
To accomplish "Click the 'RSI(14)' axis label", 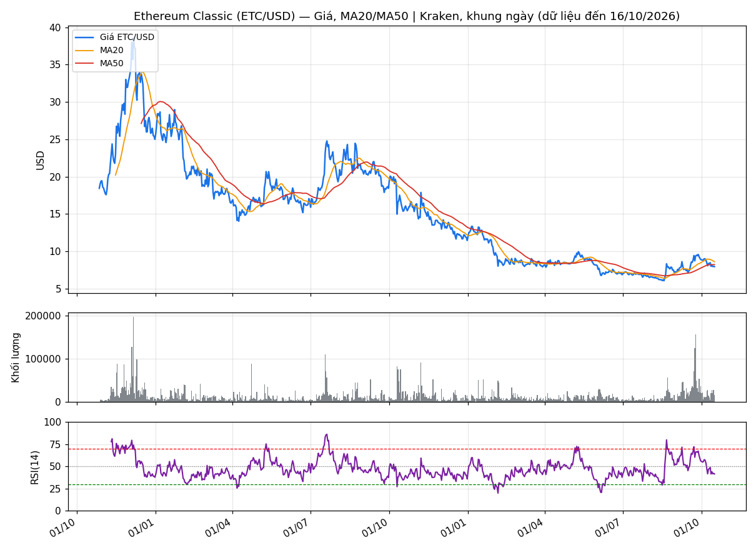I will [x=35, y=467].
